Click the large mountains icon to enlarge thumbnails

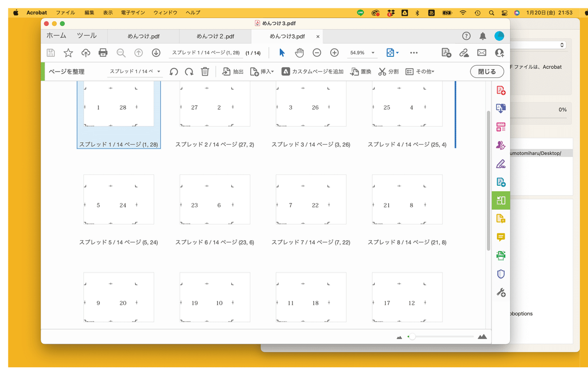[482, 337]
